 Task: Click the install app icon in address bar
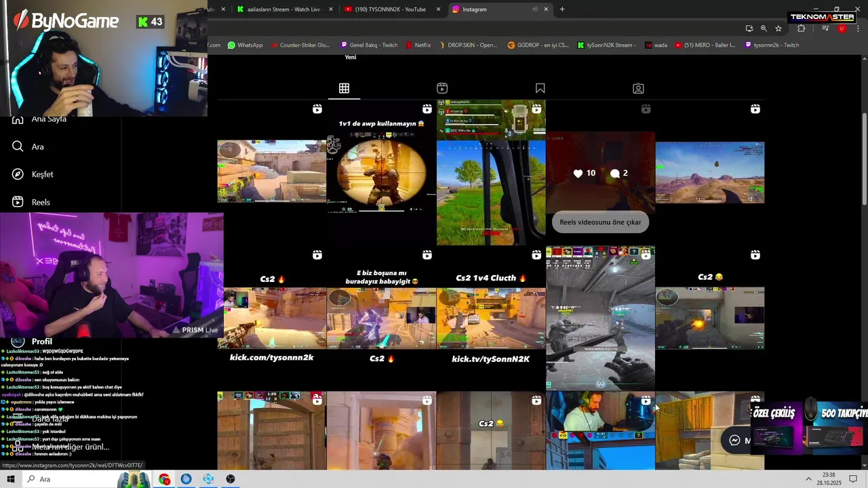pyautogui.click(x=749, y=28)
